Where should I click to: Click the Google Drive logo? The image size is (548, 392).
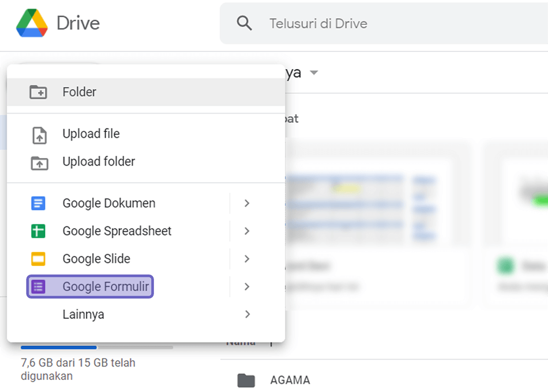point(32,23)
